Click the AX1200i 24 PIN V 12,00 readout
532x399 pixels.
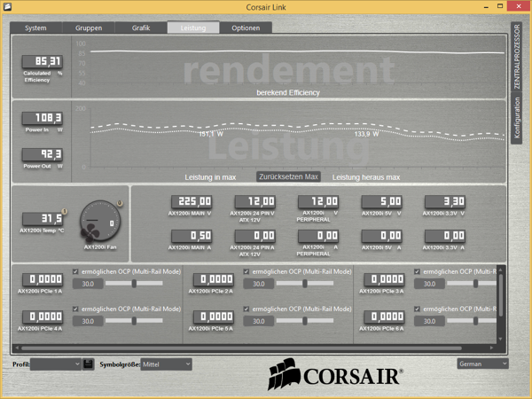pyautogui.click(x=255, y=201)
